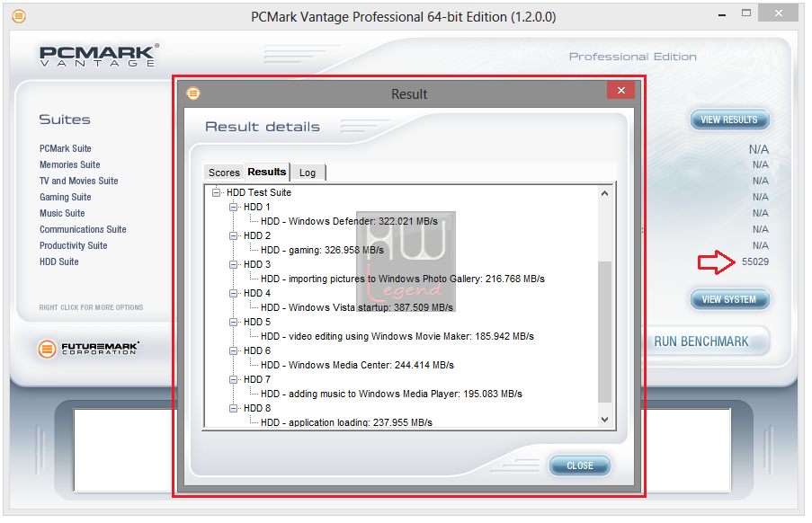The height and width of the screenshot is (523, 812).
Task: Select the Results tab
Action: [267, 172]
